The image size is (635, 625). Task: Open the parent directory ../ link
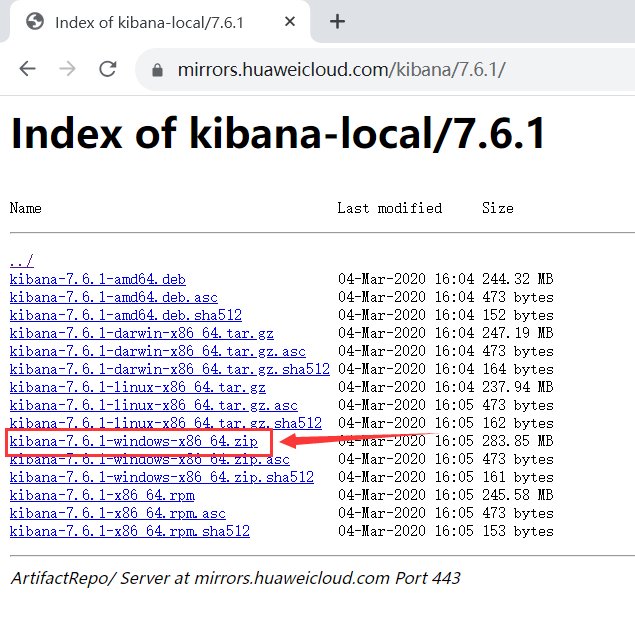pyautogui.click(x=21, y=260)
